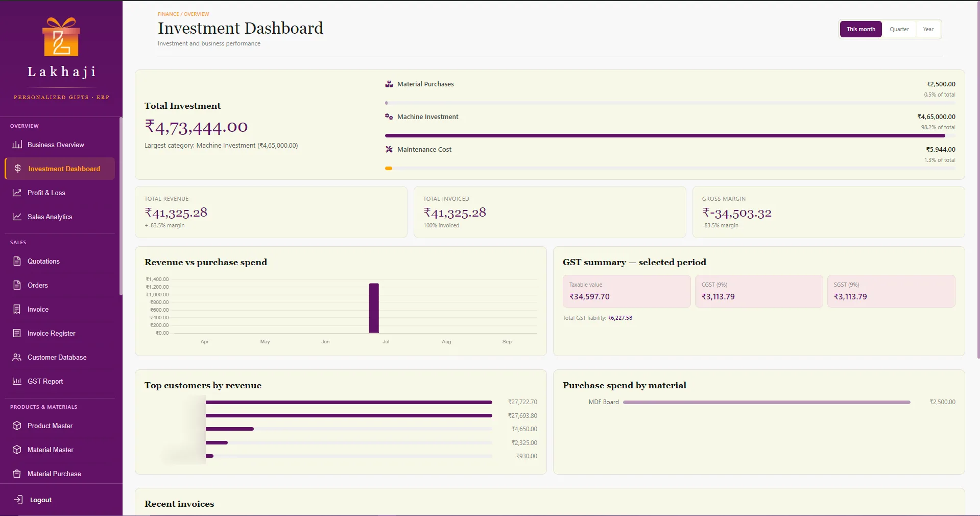Select the This month period tab

tap(861, 29)
